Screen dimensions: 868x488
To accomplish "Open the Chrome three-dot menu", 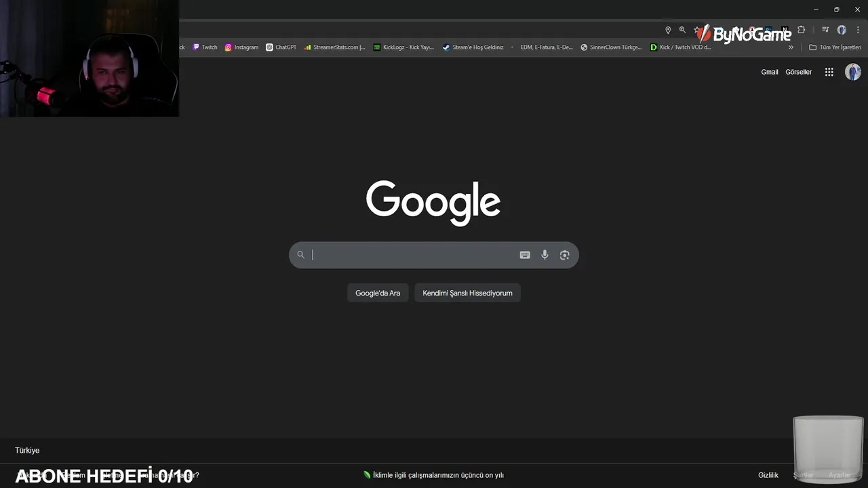I will coord(858,30).
